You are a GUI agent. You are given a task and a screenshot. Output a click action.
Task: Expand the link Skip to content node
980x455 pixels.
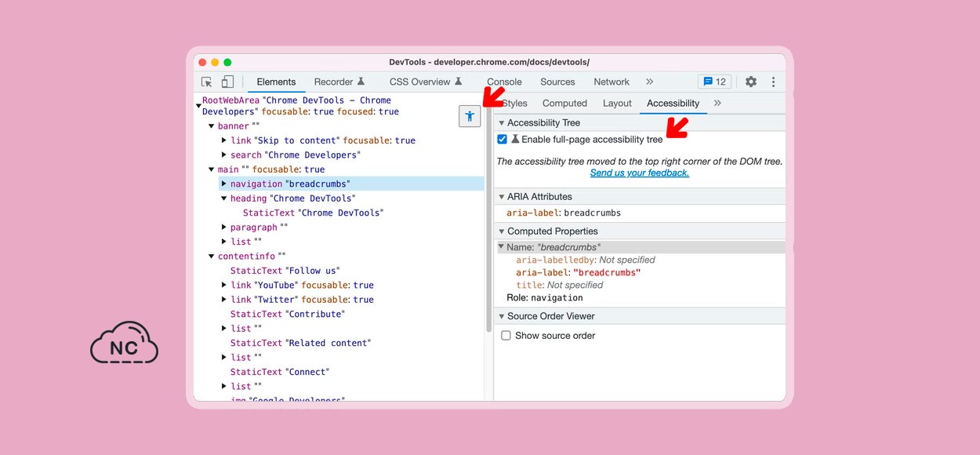coord(223,140)
